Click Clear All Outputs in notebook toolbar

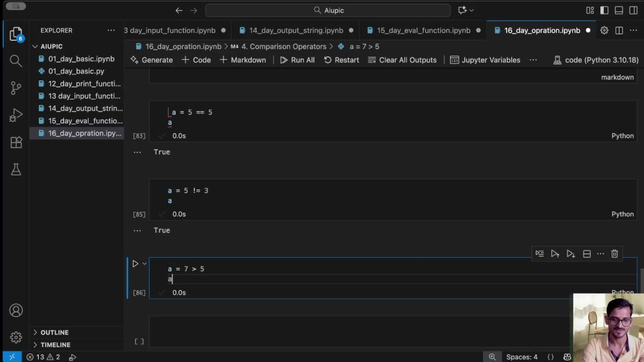[x=402, y=60]
